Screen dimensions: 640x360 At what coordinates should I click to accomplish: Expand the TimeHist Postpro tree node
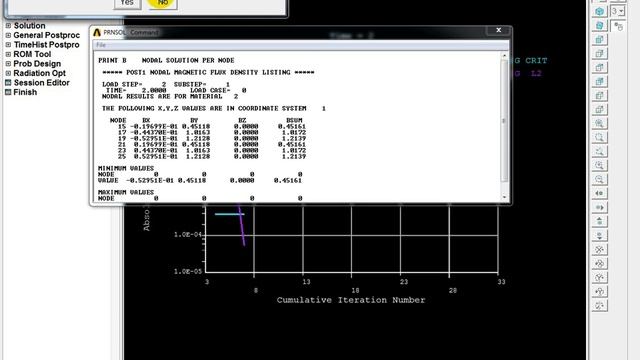click(8, 44)
